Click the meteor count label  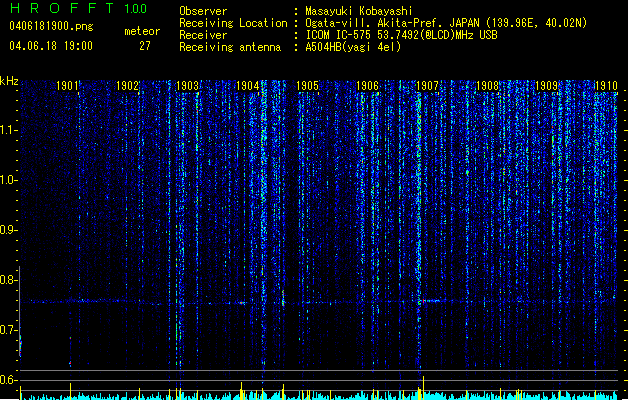point(142,31)
